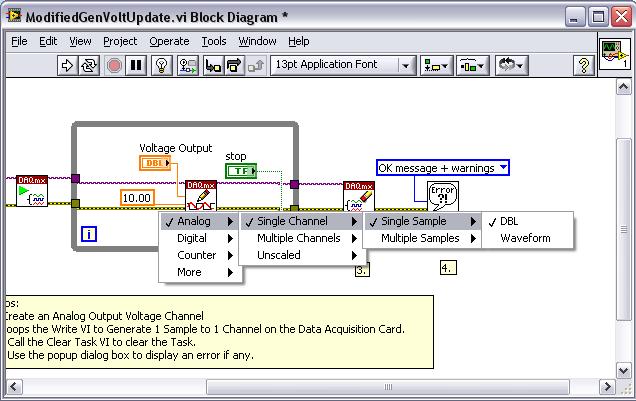The width and height of the screenshot is (636, 401).
Task: Open OK message + warnings enum dropdown
Action: (443, 168)
